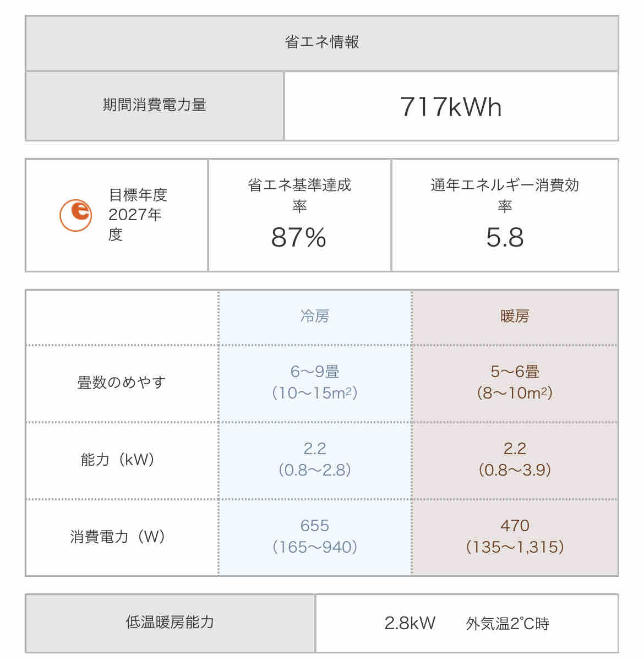Click the 畳数のめやす row label
This screenshot has width=644, height=660.
pyautogui.click(x=122, y=383)
